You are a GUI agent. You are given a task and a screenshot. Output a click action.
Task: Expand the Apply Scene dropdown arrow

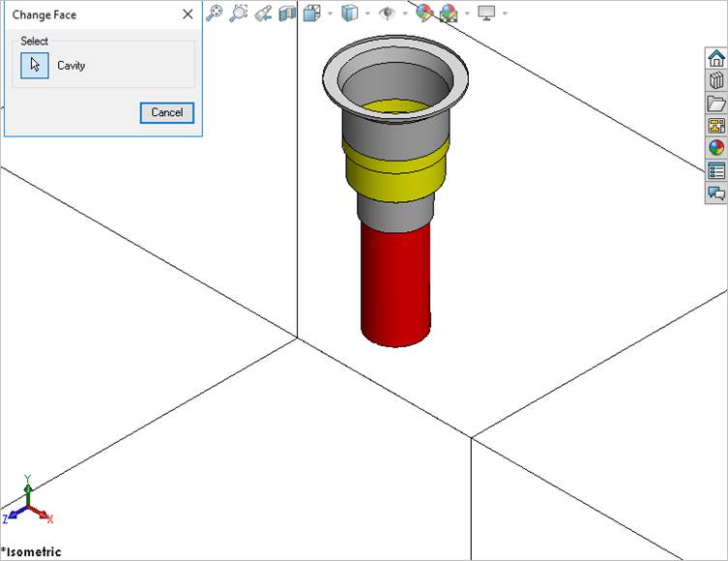pos(467,13)
